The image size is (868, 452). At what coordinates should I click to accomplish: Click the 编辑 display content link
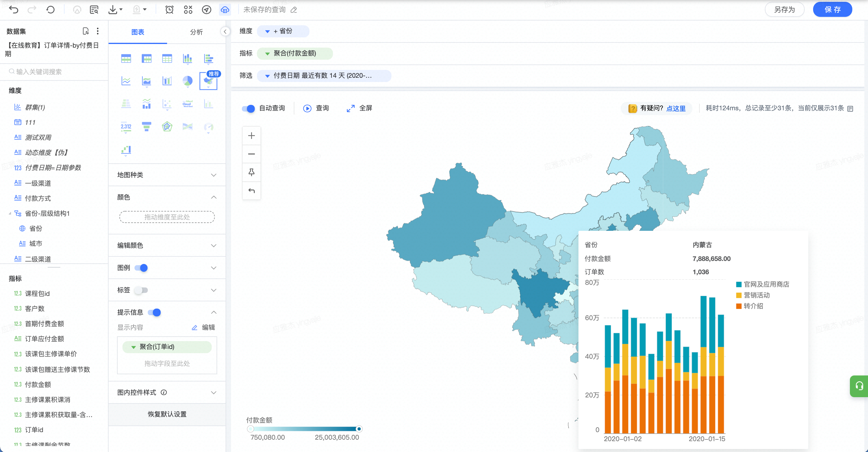[x=203, y=327]
